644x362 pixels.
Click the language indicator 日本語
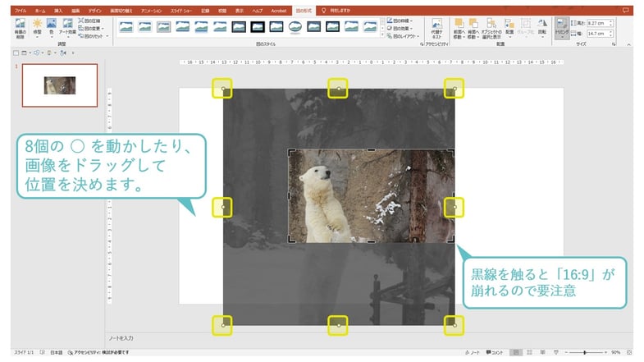point(57,352)
